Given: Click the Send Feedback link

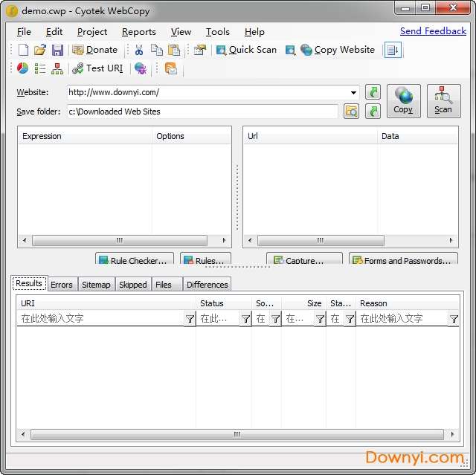Looking at the screenshot, I should point(433,31).
